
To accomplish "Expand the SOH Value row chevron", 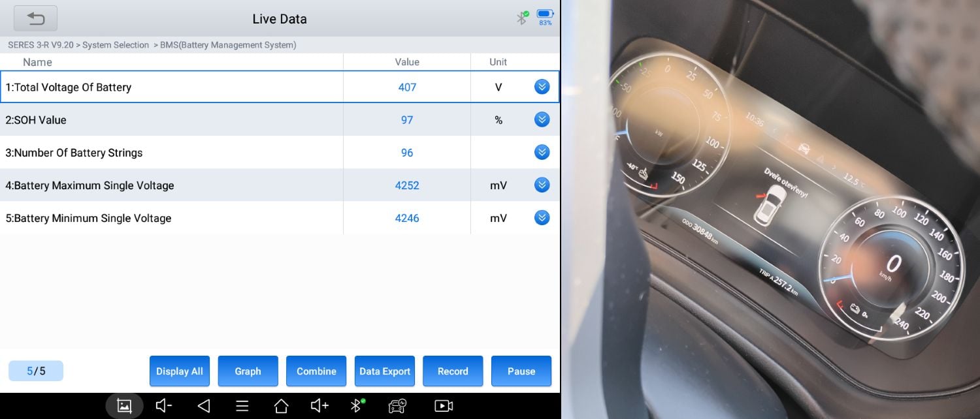I will [x=542, y=119].
